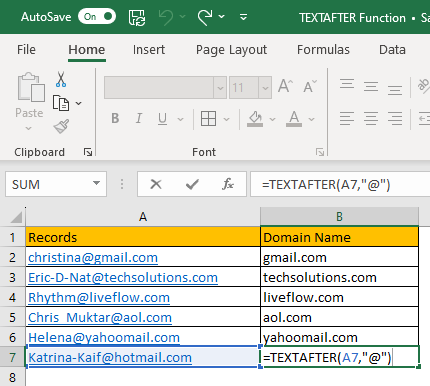Click the Increase Font Size icon
Viewport: 430px width, 386px height.
[286, 86]
